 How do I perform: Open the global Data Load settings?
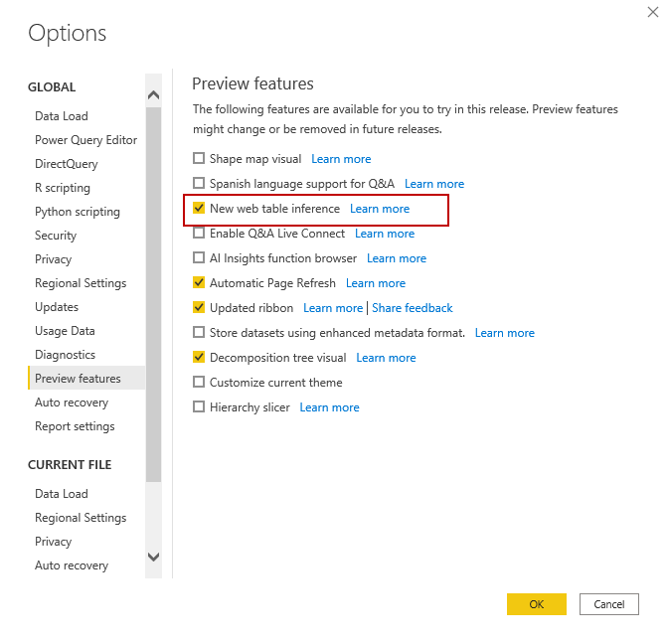pos(62,116)
